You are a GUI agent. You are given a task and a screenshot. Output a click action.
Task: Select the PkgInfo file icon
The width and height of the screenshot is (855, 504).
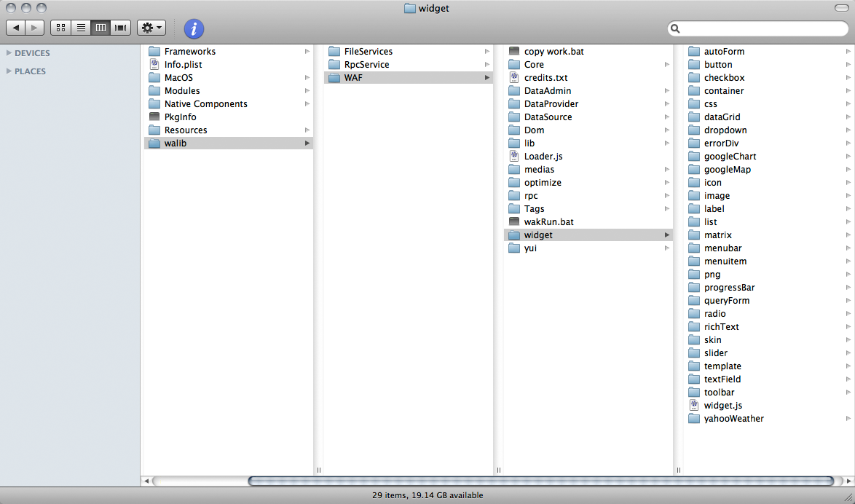(154, 117)
